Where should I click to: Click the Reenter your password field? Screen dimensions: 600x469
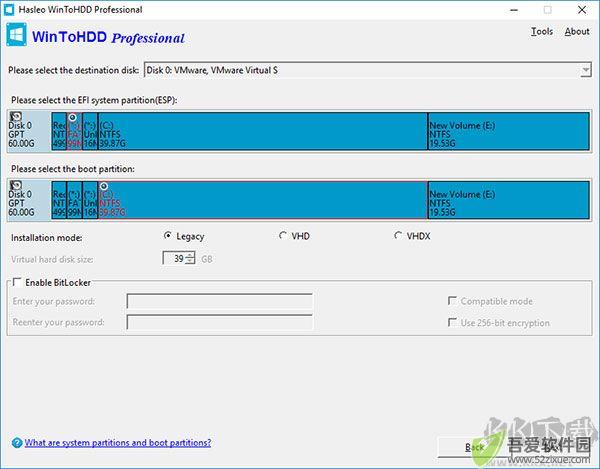tap(220, 322)
